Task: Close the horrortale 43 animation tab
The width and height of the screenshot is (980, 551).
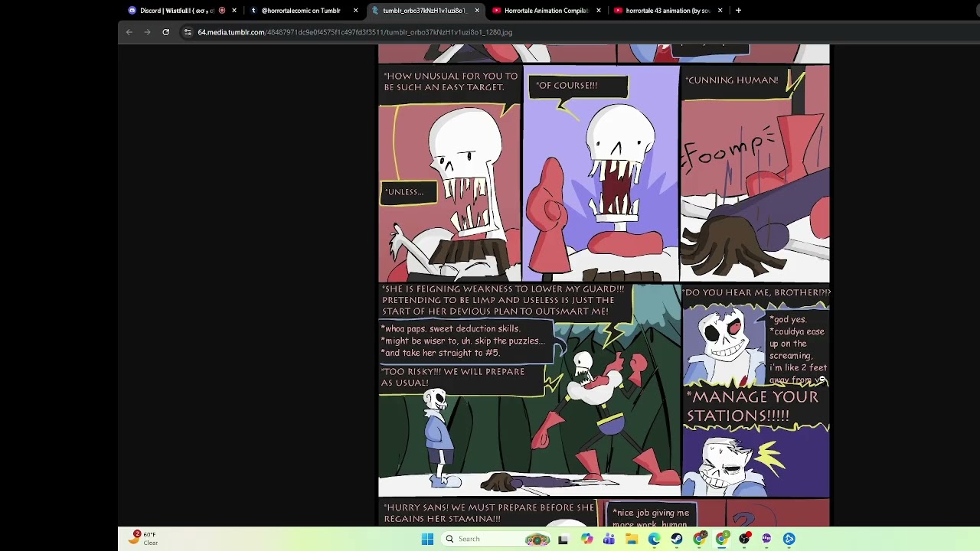Action: (x=720, y=11)
